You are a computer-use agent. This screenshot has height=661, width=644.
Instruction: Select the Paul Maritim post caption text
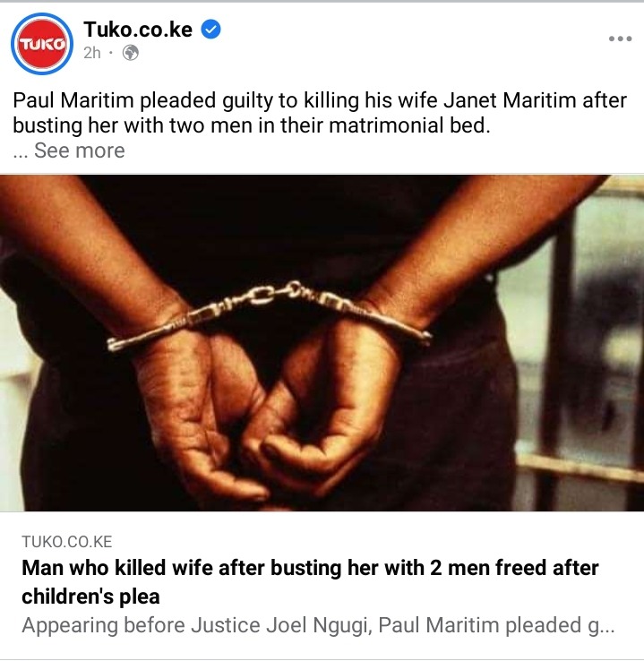tap(320, 113)
